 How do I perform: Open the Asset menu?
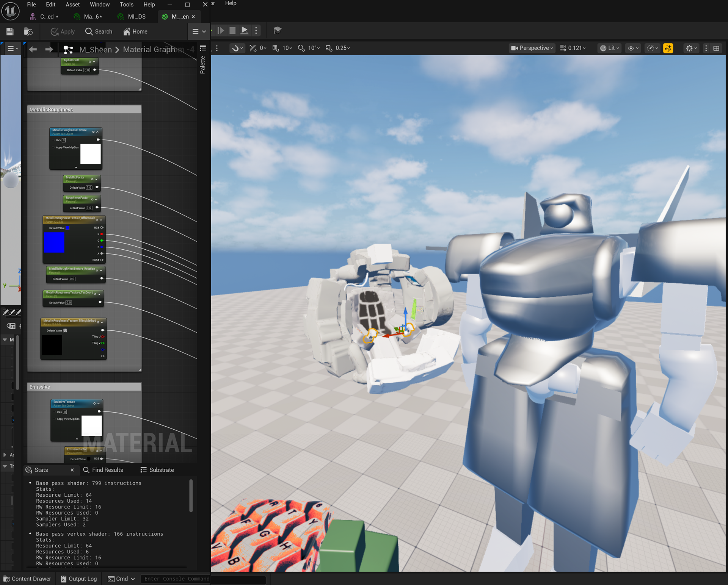coord(72,5)
